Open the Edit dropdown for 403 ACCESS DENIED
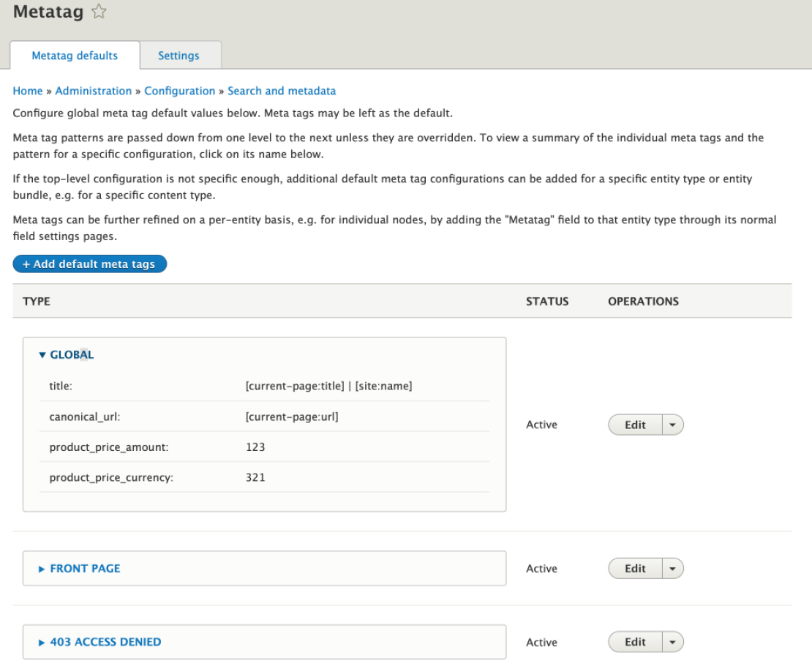The image size is (812, 672). pos(671,641)
